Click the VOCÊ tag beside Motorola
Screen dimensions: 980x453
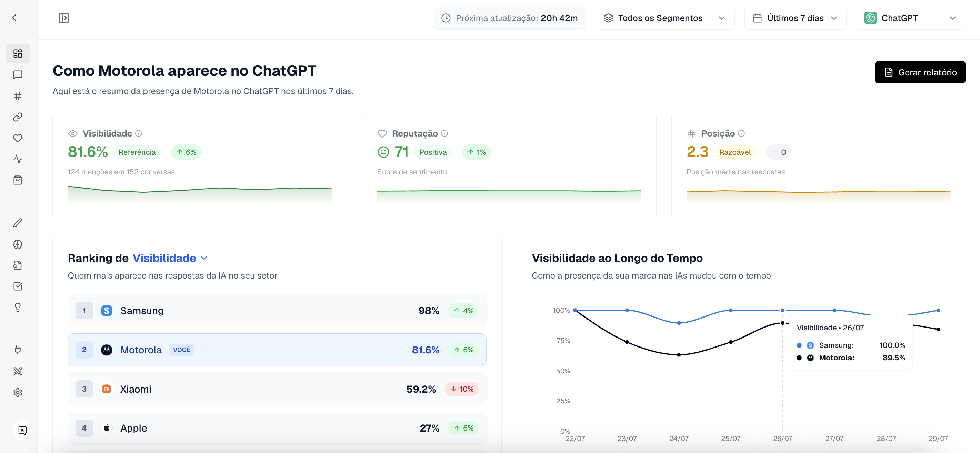(181, 350)
